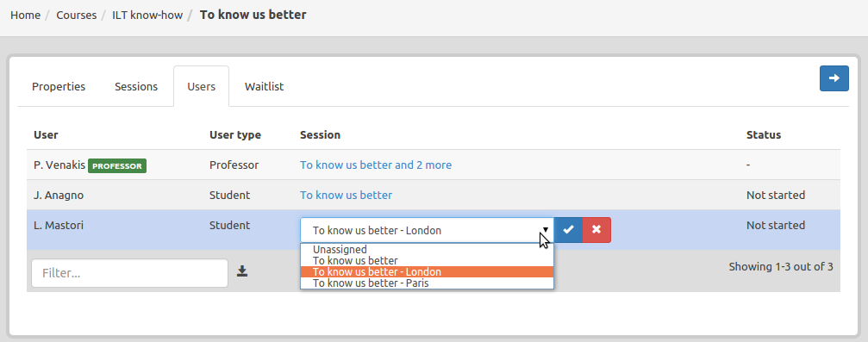The width and height of the screenshot is (868, 342).
Task: Open Courses breadcrumb link
Action: [x=77, y=15]
